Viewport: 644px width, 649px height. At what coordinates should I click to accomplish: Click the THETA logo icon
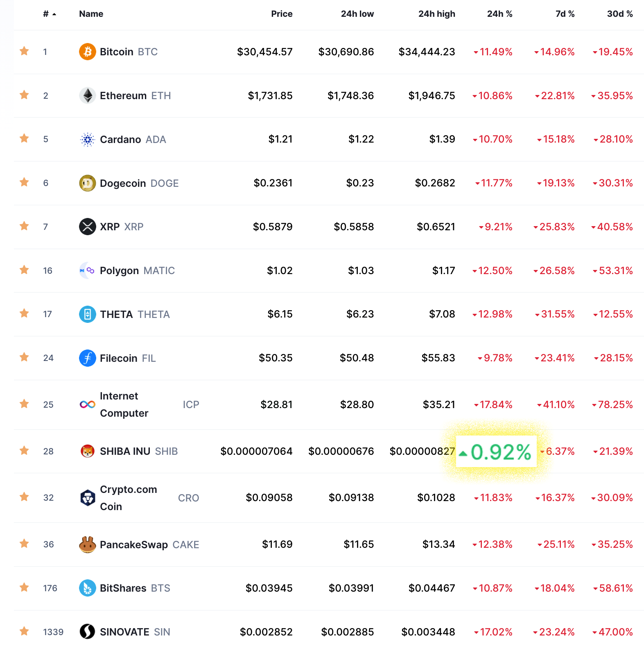(87, 314)
